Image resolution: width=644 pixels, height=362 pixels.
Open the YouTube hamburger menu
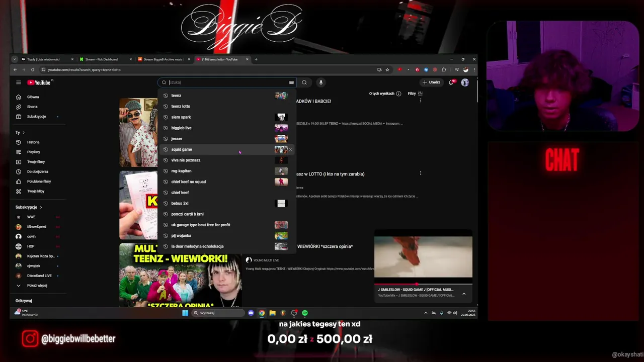click(18, 82)
